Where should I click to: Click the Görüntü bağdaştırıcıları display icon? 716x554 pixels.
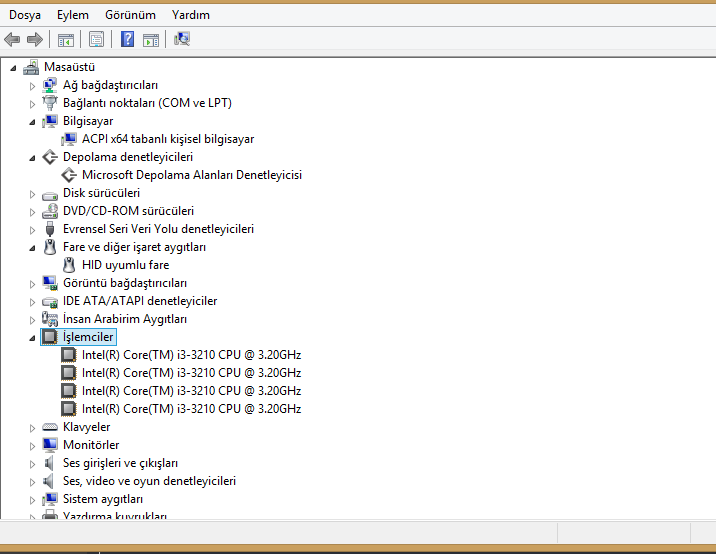click(50, 283)
